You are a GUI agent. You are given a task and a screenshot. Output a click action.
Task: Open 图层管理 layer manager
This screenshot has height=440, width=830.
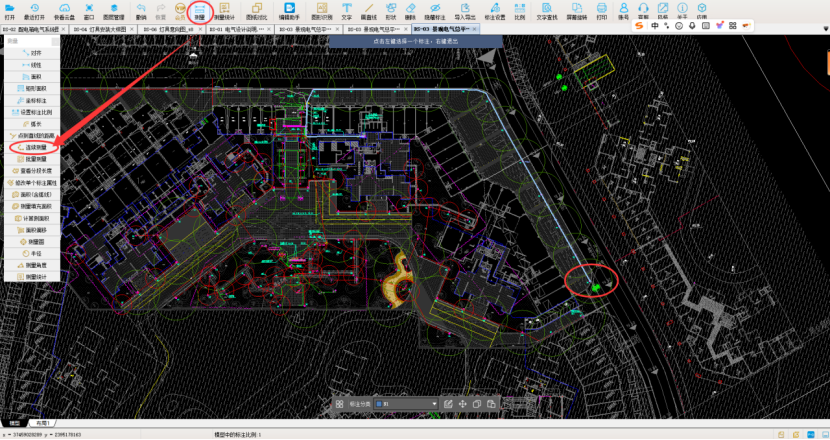pos(114,11)
